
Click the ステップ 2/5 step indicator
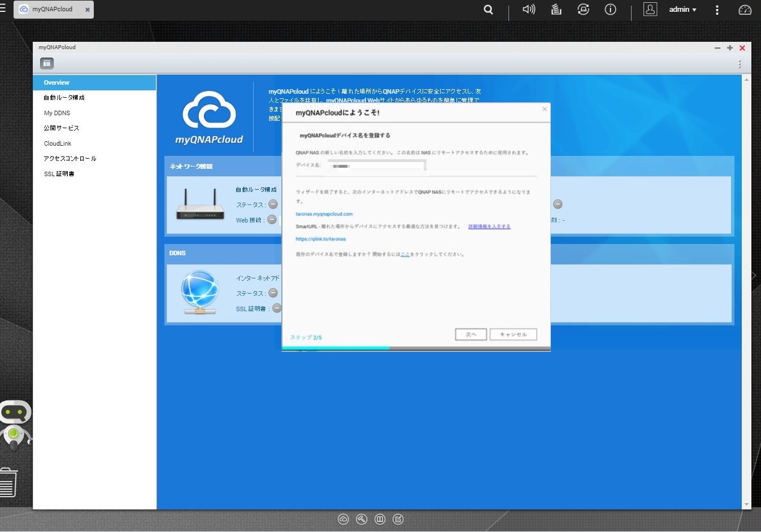tap(306, 338)
